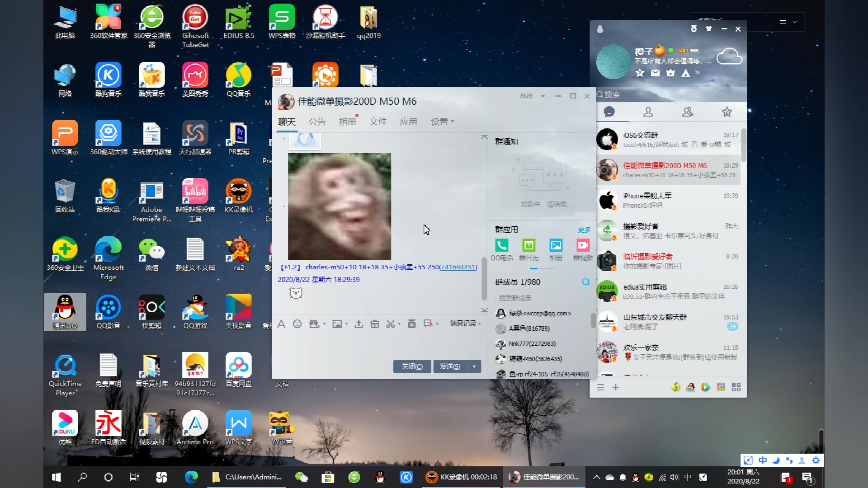
Task: Toggle Chinese mode in IME floating bar
Action: pos(763,460)
